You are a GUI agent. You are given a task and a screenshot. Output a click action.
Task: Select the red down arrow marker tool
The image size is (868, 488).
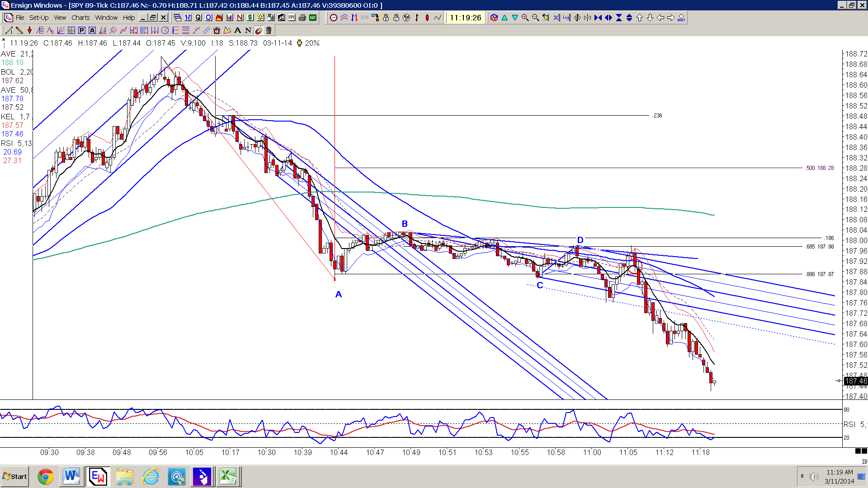click(29, 30)
